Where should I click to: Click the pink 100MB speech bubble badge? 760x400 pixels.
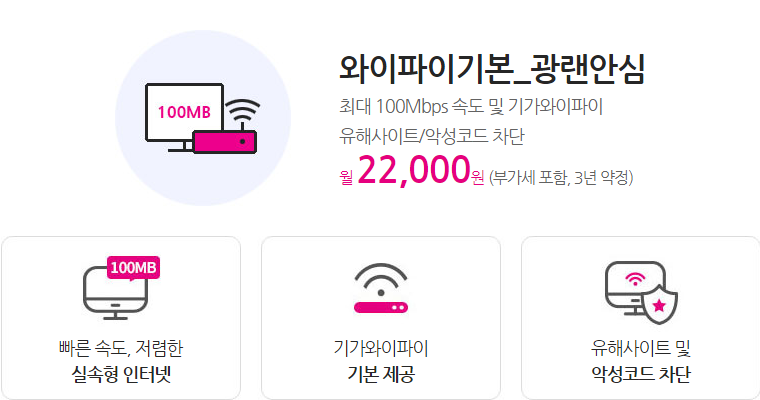pos(133,268)
